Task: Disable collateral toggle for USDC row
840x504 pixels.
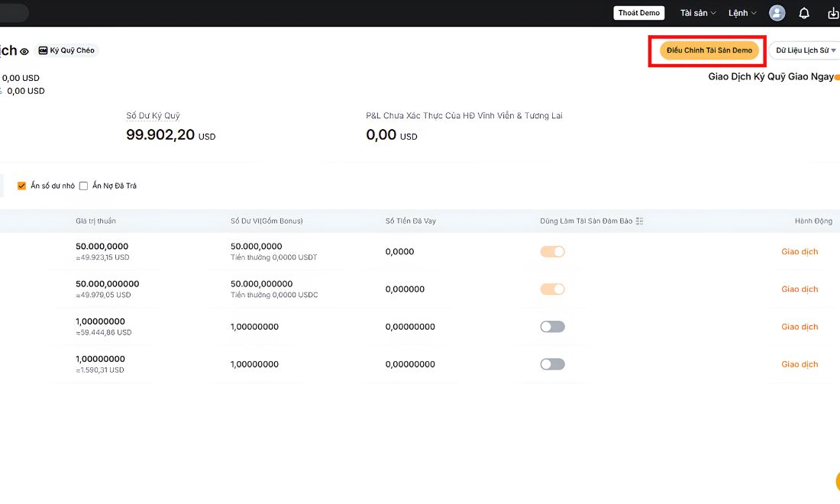Action: pyautogui.click(x=552, y=289)
